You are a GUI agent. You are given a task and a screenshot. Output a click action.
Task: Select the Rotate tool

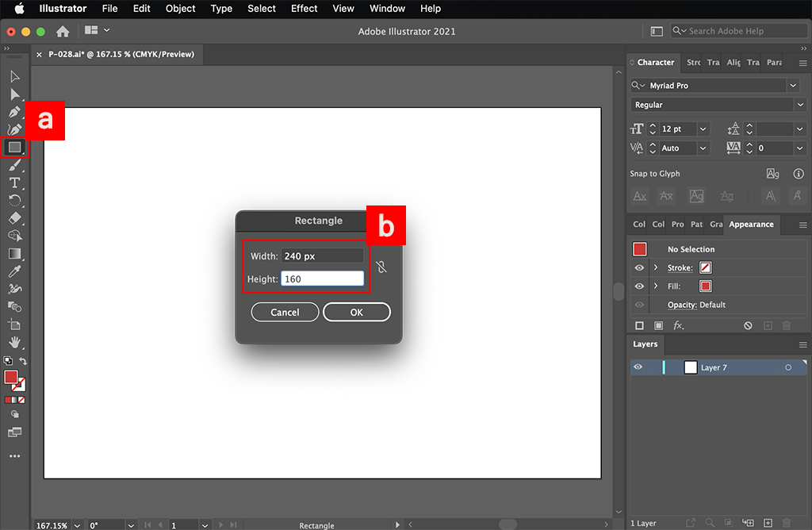(14, 201)
